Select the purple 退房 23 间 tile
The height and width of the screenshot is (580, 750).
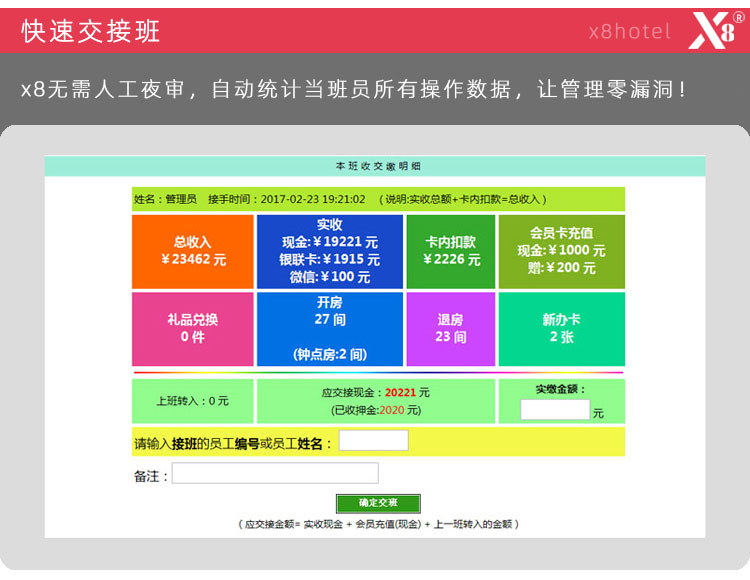point(451,329)
